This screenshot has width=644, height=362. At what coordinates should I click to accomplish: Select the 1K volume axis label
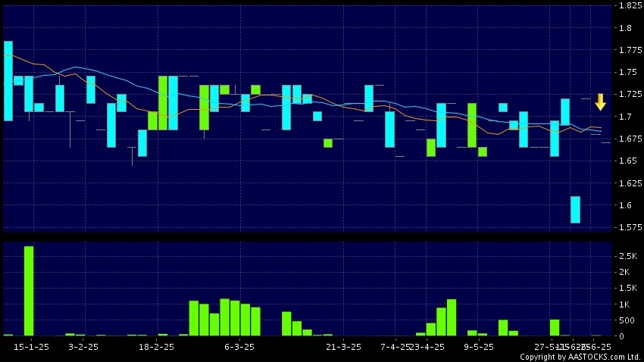coord(624,304)
